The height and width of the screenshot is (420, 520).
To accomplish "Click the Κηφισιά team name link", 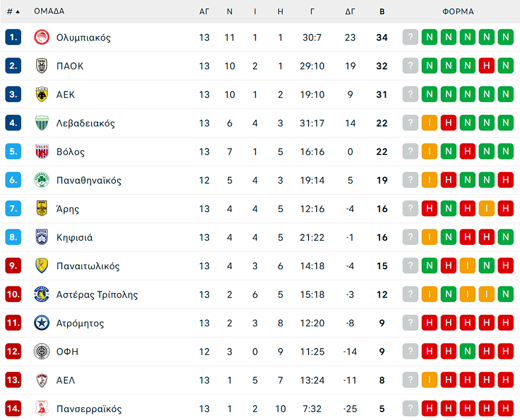I will (75, 237).
